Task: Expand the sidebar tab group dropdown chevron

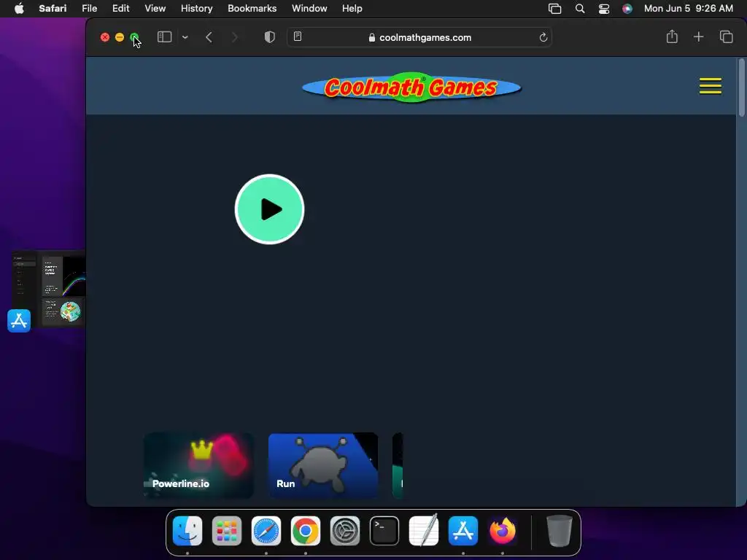Action: click(185, 37)
